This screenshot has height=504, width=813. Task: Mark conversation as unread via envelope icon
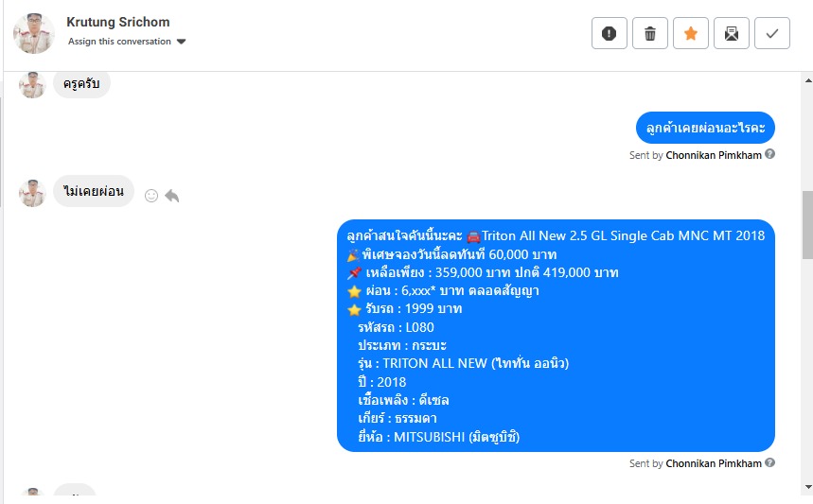pyautogui.click(x=731, y=33)
